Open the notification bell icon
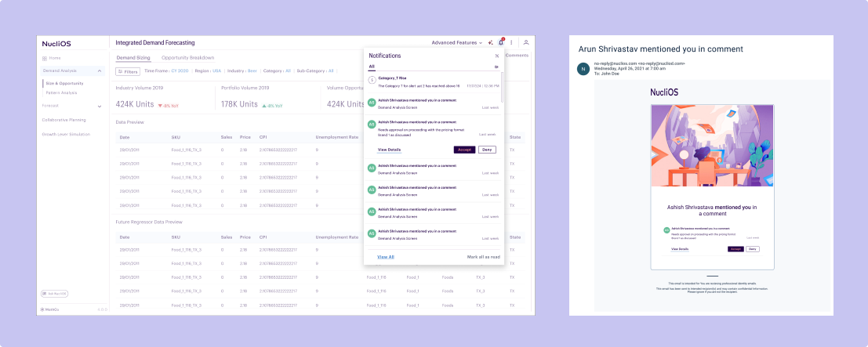 [500, 42]
